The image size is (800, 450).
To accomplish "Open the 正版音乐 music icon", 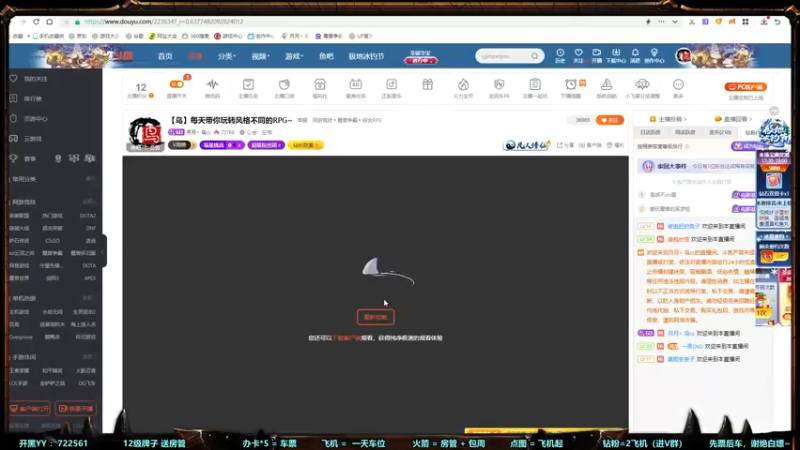I will 391,88.
